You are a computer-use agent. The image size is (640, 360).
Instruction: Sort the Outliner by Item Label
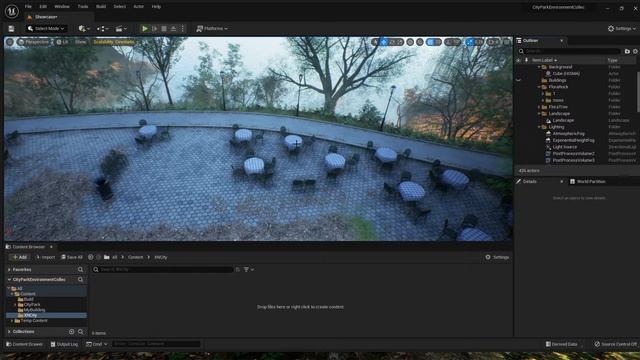(544, 60)
